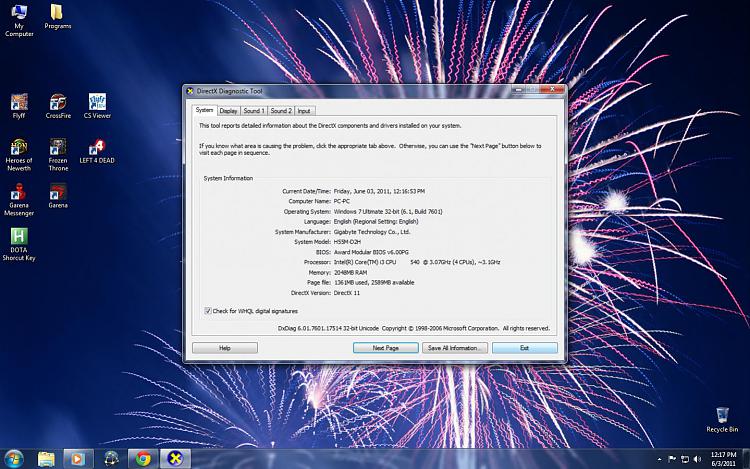The width and height of the screenshot is (750, 469).
Task: Click the 'Friday, June 03, 2011' date value
Action: pos(379,191)
